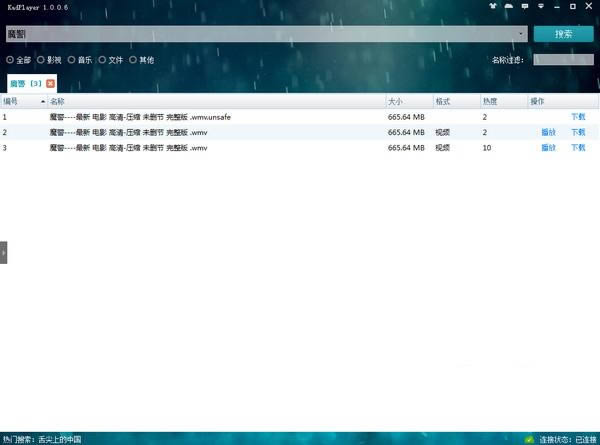Image resolution: width=600 pixels, height=445 pixels.
Task: Open the search history dropdown arrow
Action: click(521, 34)
